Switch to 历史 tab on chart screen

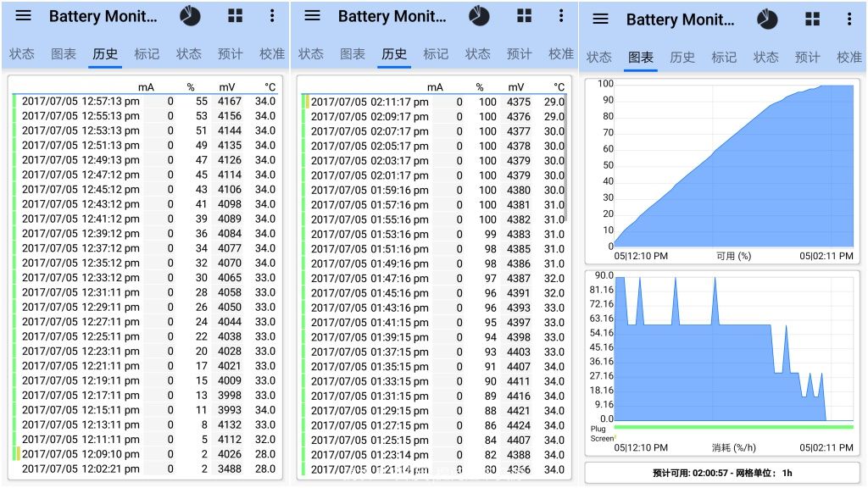[682, 57]
